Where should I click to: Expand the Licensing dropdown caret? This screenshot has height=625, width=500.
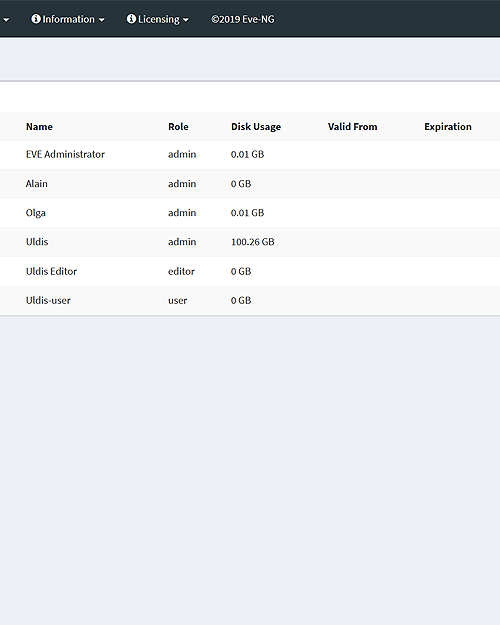(186, 20)
